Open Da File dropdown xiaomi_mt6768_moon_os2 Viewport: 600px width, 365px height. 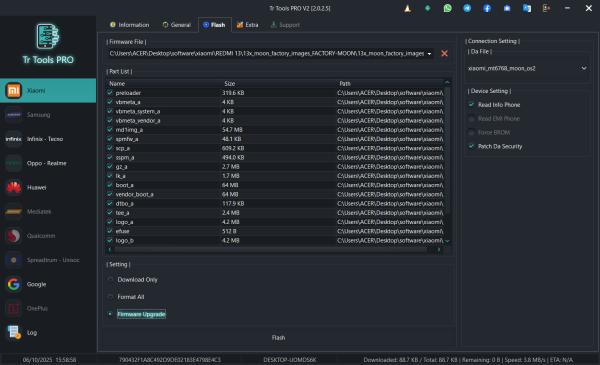pyautogui.click(x=527, y=68)
